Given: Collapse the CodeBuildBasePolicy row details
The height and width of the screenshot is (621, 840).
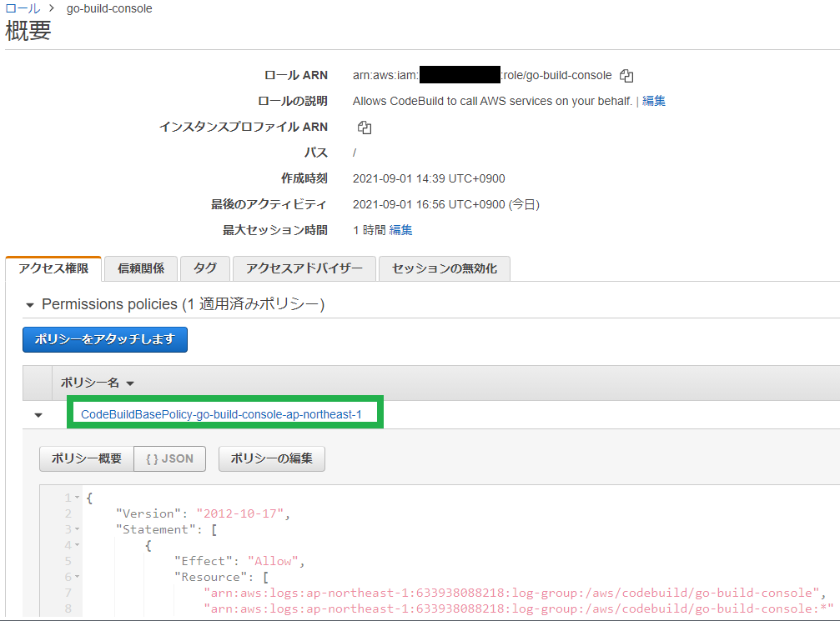Looking at the screenshot, I should pyautogui.click(x=38, y=415).
